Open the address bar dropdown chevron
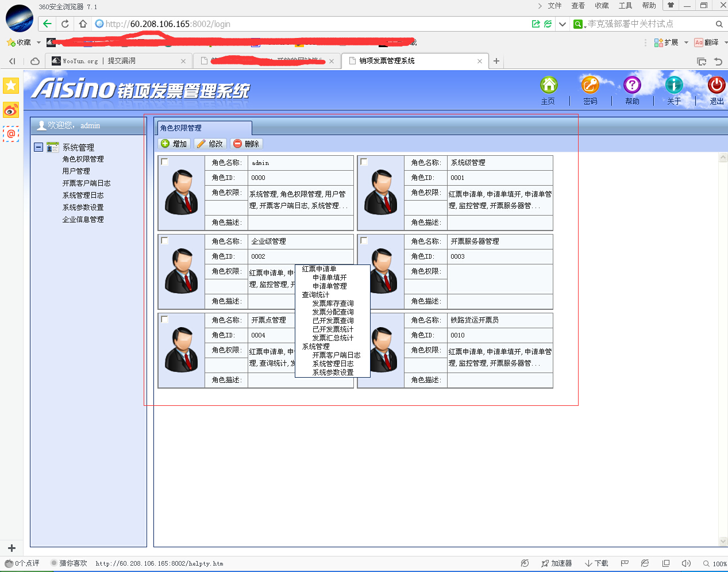This screenshot has height=572, width=728. (563, 24)
